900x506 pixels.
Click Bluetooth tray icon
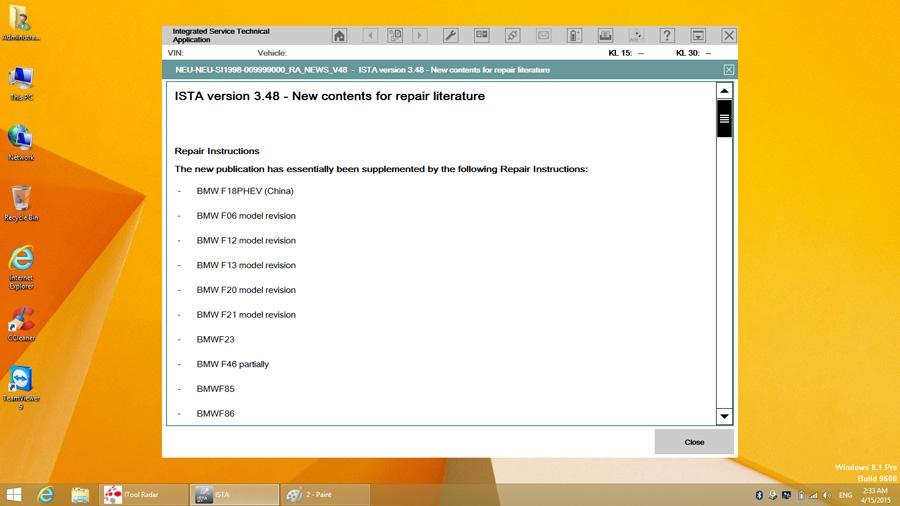click(759, 495)
